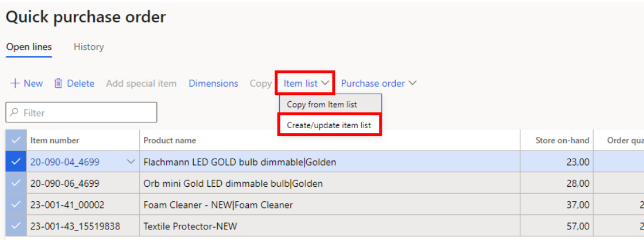Sort by Product name column header

170,140
